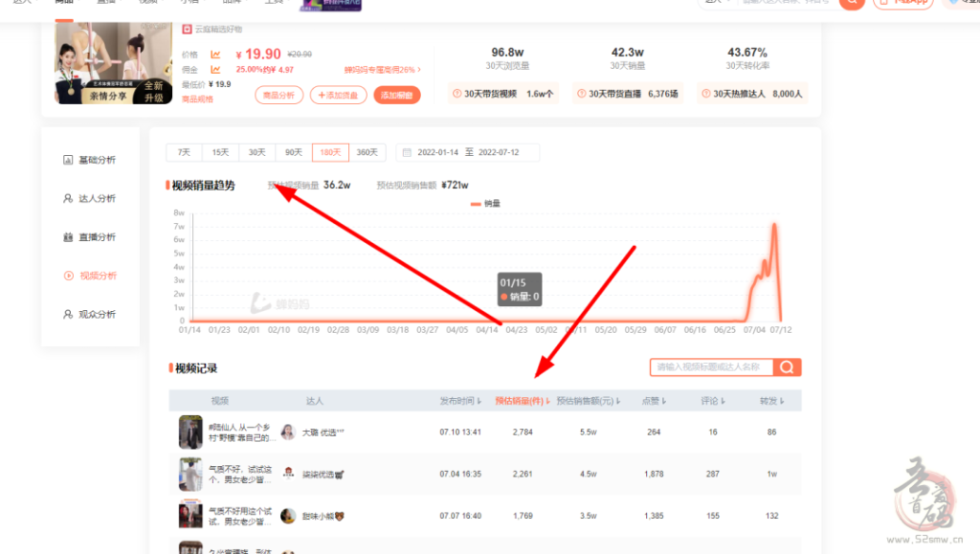Click the 视频分析 play icon
The image size is (980, 554).
[69, 276]
